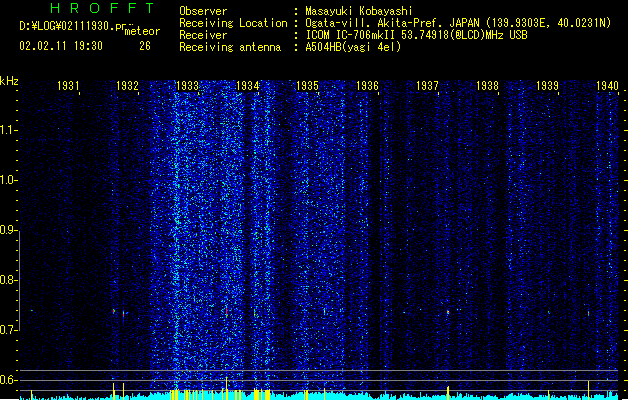Click the 'Receiving Location' label
This screenshot has width=629, height=400.
[x=233, y=23]
